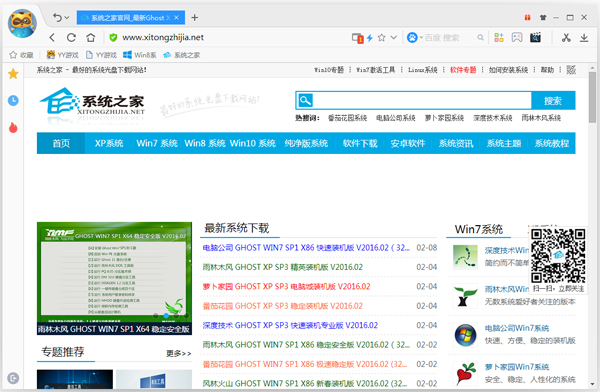Screen dimensions: 600x392
Task: Click the undo closed tab icon
Action: coord(57,18)
